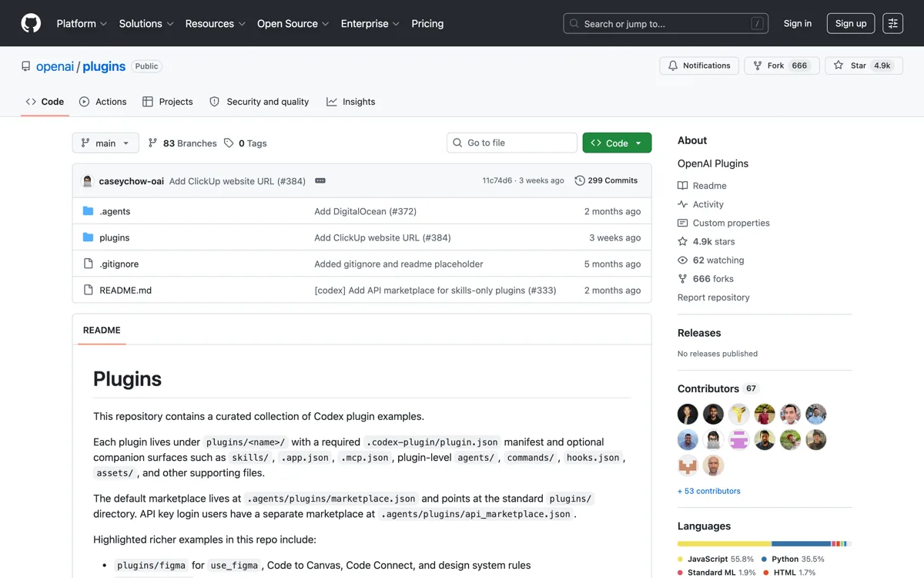
Task: Open the Solutions dropdown menu
Action: point(146,24)
